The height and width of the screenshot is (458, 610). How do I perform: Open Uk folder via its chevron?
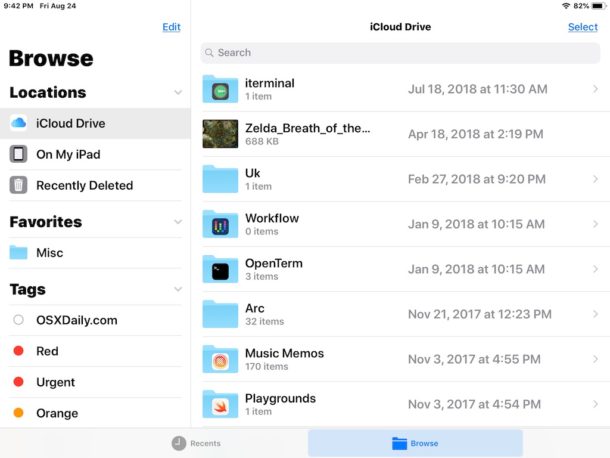pos(596,179)
